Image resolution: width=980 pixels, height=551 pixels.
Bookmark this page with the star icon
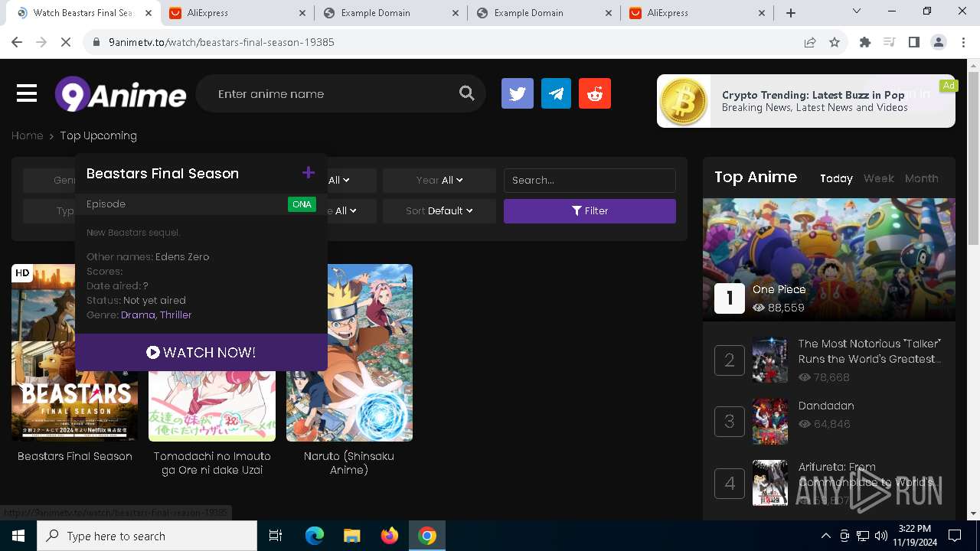(835, 42)
